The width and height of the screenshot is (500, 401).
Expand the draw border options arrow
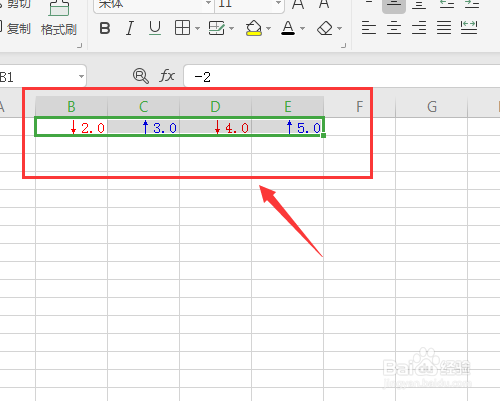232,29
